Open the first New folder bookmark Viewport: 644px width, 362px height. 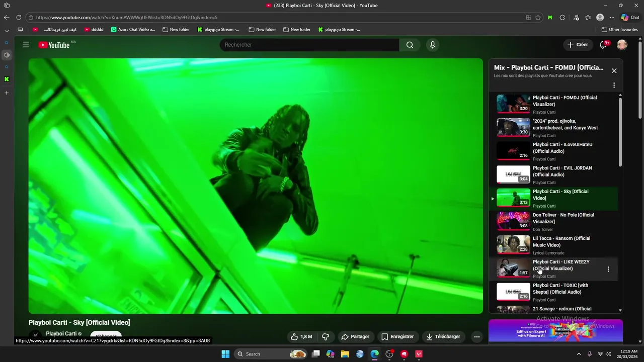pos(176,29)
